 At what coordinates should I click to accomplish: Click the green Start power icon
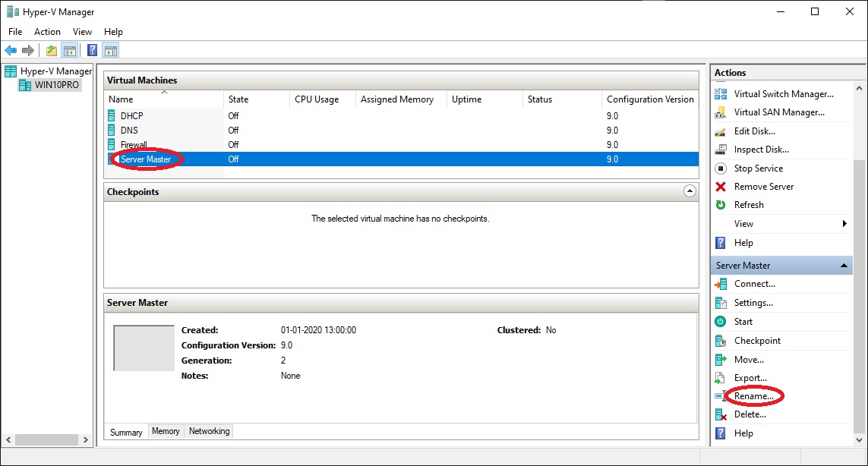[720, 322]
